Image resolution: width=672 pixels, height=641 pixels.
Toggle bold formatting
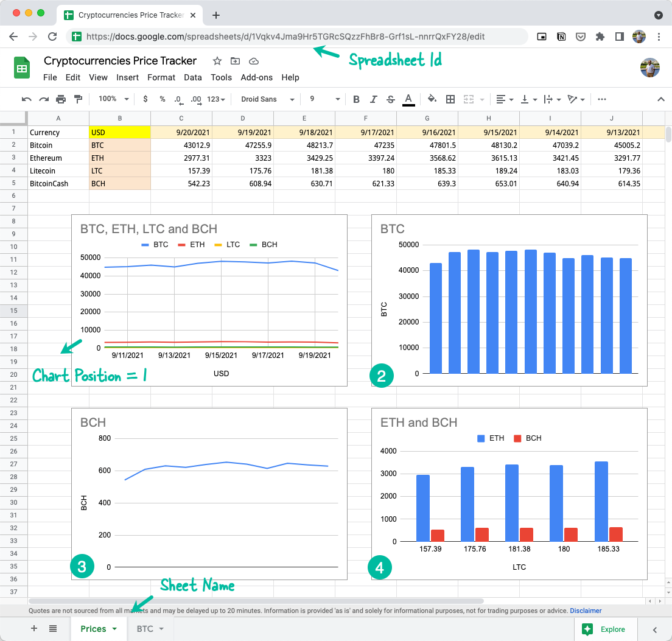pyautogui.click(x=356, y=99)
